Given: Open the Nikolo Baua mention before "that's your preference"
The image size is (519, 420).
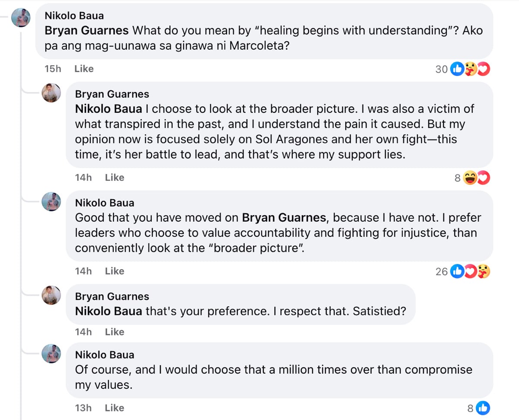Looking at the screenshot, I should [108, 311].
